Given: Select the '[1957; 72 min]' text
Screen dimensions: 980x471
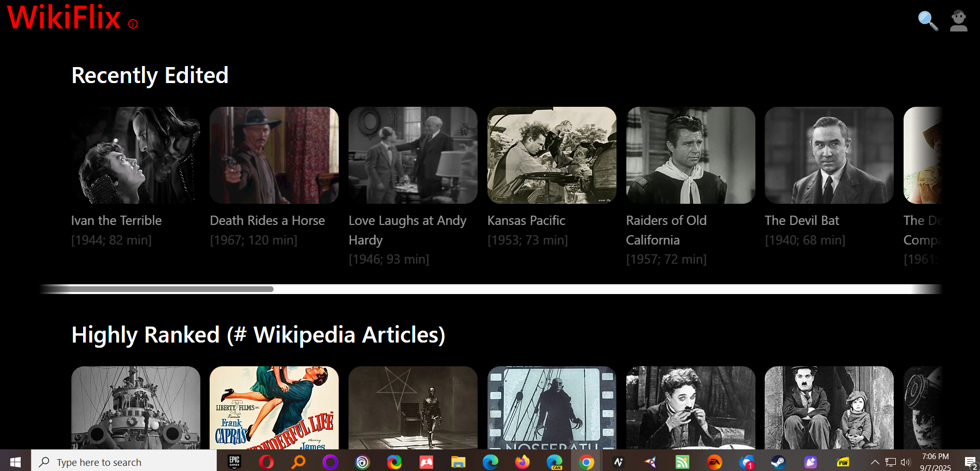Looking at the screenshot, I should pos(667,259).
